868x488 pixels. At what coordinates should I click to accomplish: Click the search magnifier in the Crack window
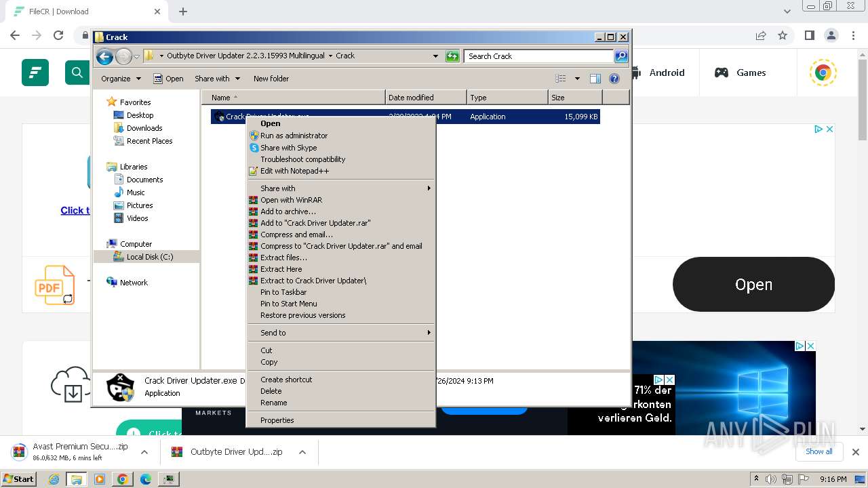coord(620,56)
